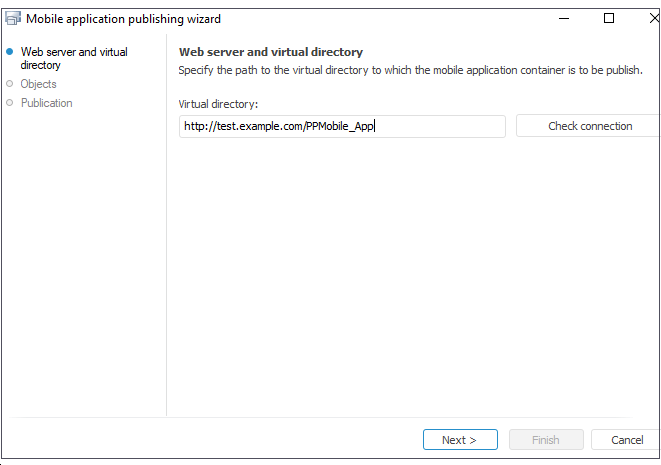Click the Virtual directory: field label
Screen dimensions: 661x465
point(218,104)
